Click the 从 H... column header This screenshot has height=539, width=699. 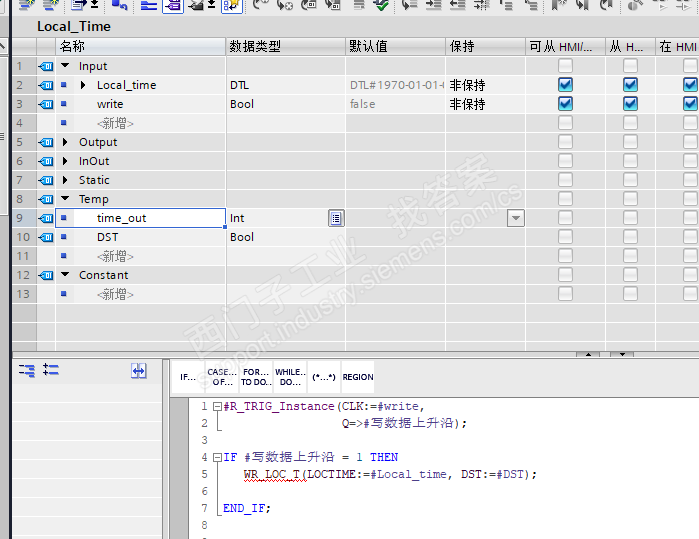click(630, 46)
